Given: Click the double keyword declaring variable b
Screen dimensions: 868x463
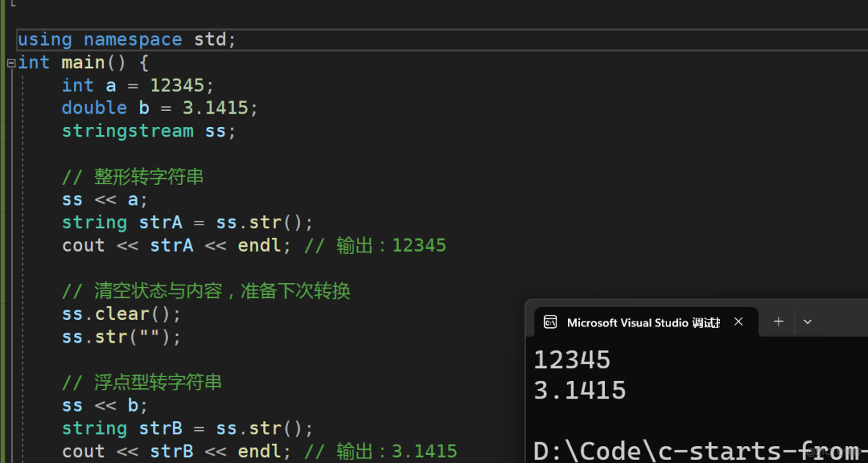Looking at the screenshot, I should tap(94, 107).
